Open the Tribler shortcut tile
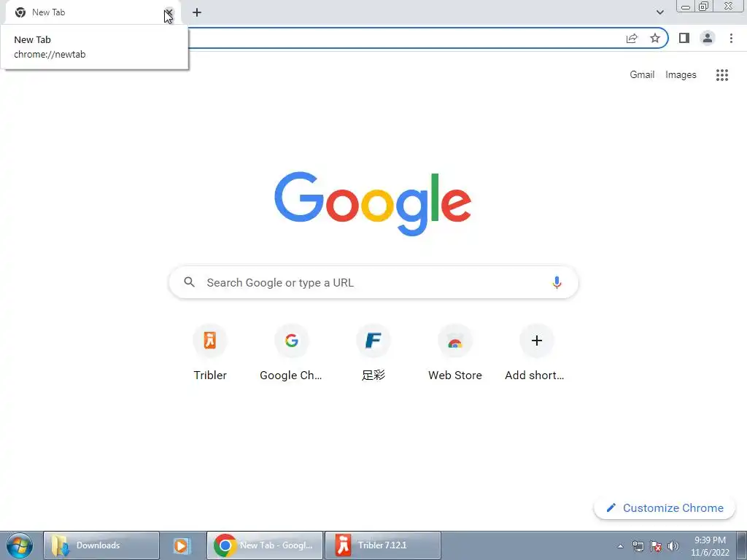This screenshot has height=560, width=747. 210,353
